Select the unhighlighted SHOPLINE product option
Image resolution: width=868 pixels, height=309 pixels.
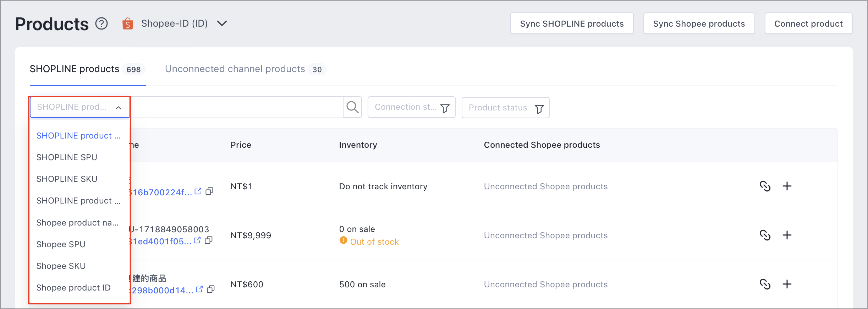pos(79,201)
